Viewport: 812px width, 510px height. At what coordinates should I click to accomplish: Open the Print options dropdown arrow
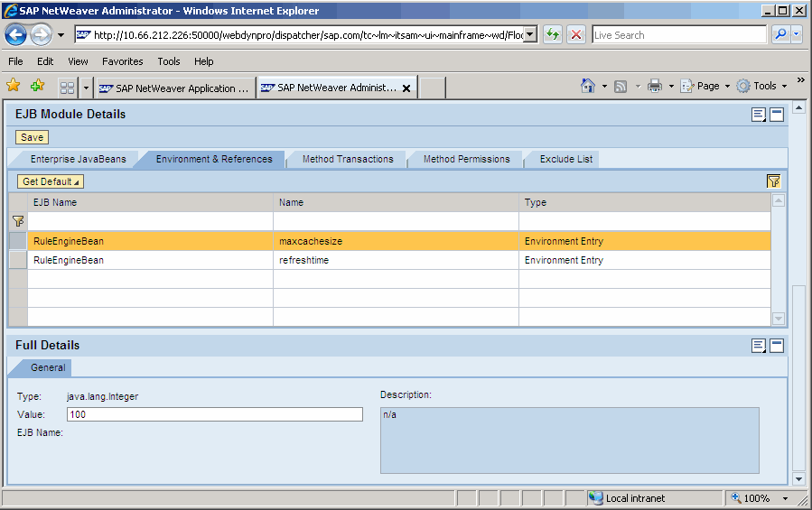point(671,86)
